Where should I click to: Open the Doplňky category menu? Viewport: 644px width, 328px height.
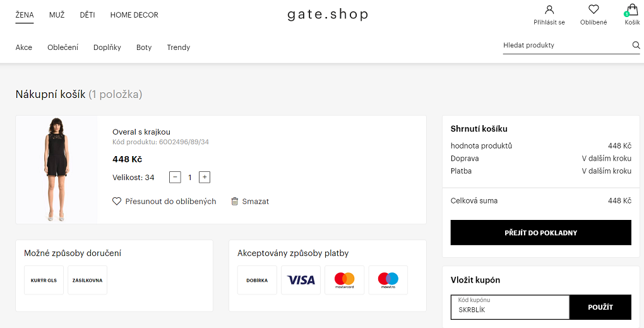107,47
